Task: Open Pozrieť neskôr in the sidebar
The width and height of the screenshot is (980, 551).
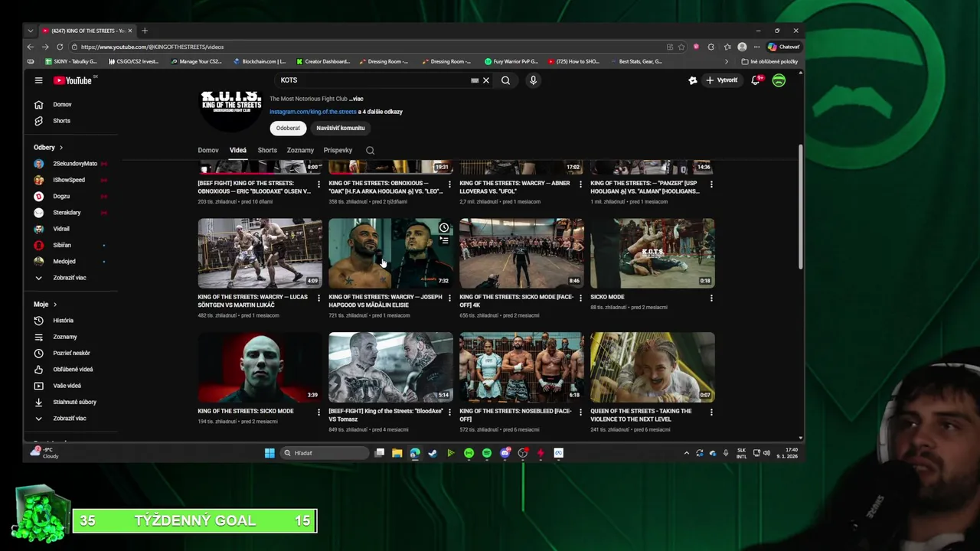Action: point(71,353)
